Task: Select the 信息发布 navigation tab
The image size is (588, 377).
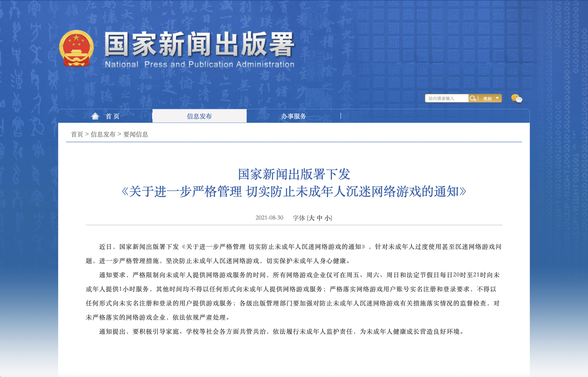Action: tap(199, 116)
